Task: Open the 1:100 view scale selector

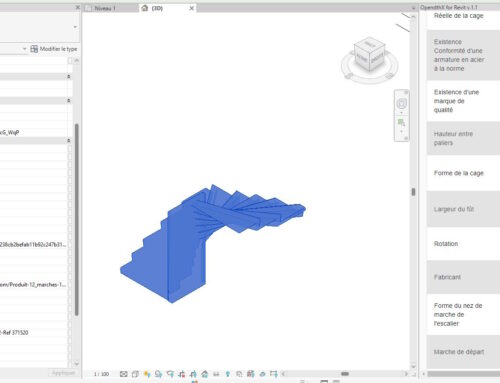Action: [x=101, y=374]
